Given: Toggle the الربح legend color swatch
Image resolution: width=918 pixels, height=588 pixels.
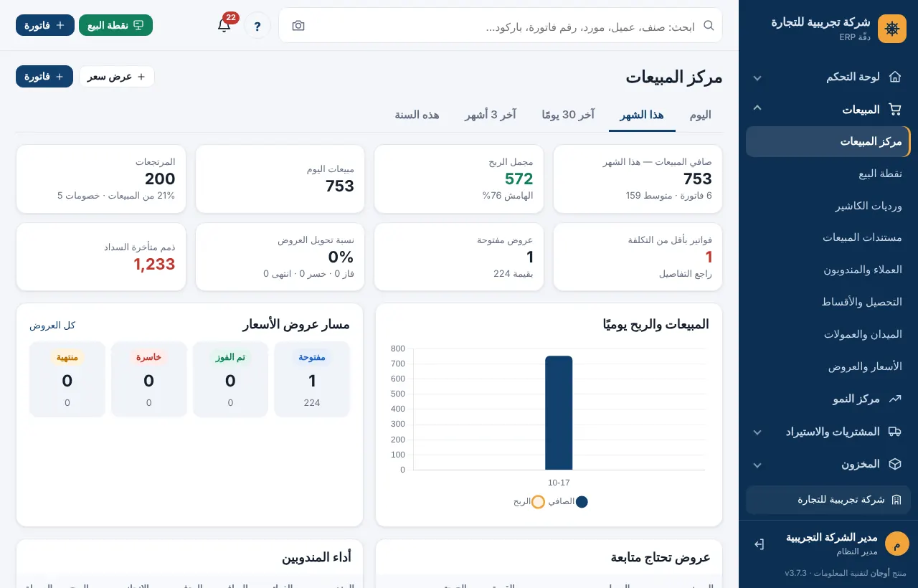Looking at the screenshot, I should coord(538,502).
